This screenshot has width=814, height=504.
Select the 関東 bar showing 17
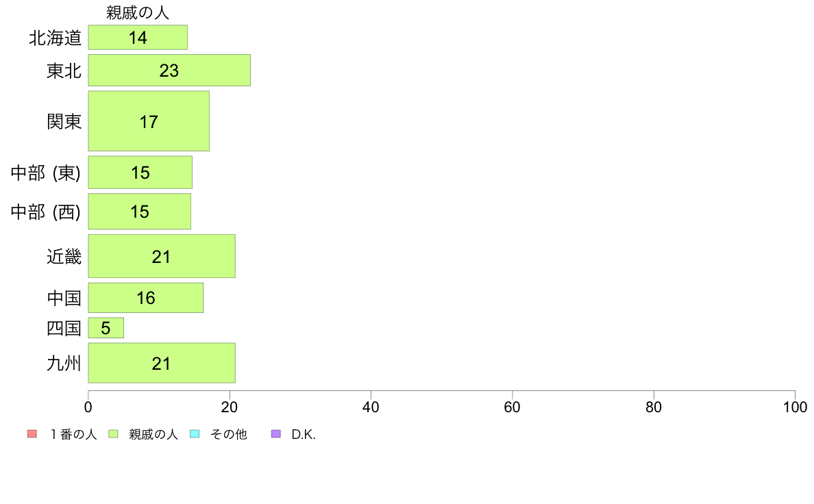tap(149, 121)
